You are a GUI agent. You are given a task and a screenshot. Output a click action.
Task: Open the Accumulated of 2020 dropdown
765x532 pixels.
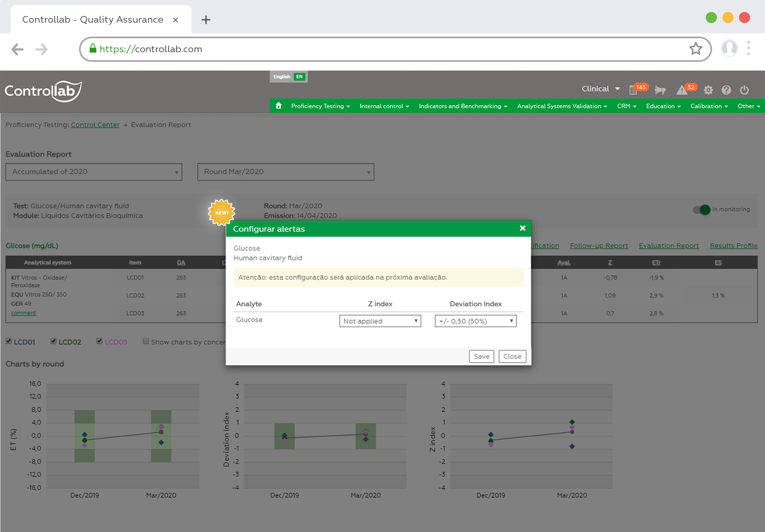tap(94, 172)
